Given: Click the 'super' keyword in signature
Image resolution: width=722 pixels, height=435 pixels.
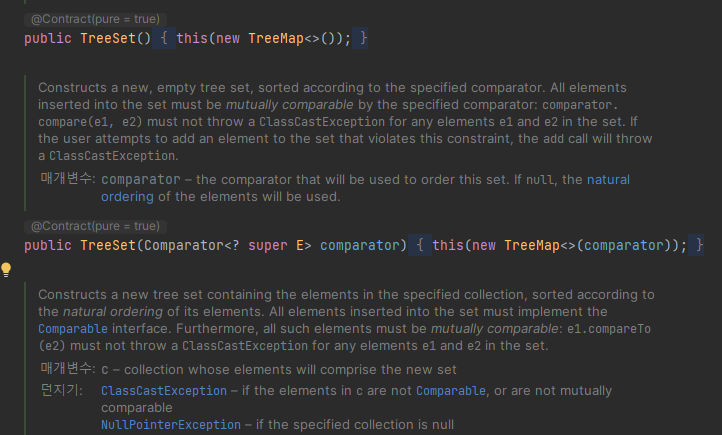Looking at the screenshot, I should (x=268, y=245).
